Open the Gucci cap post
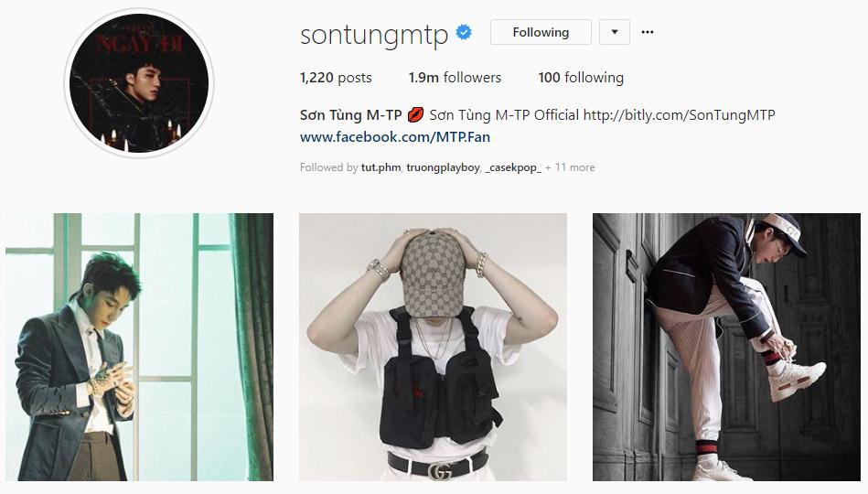This screenshot has width=868, height=494. 433,347
